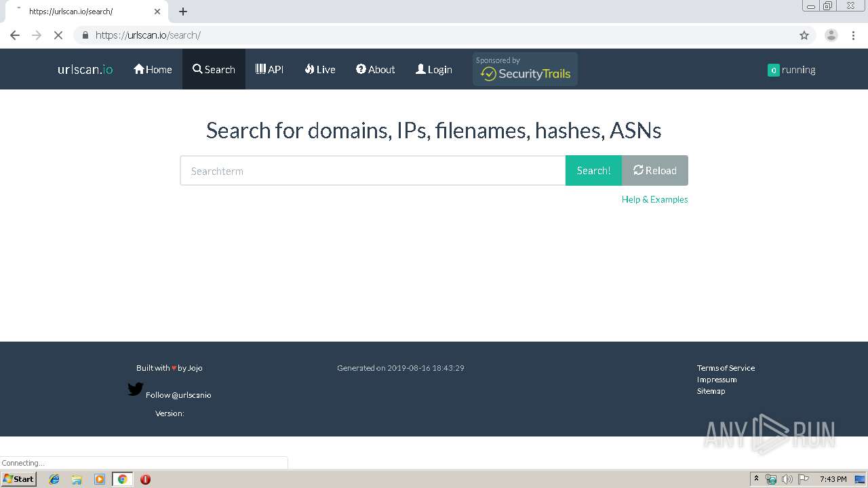Screen dimensions: 868x488
Task: Visit the SecurityTrails sponsor banner
Action: click(525, 69)
